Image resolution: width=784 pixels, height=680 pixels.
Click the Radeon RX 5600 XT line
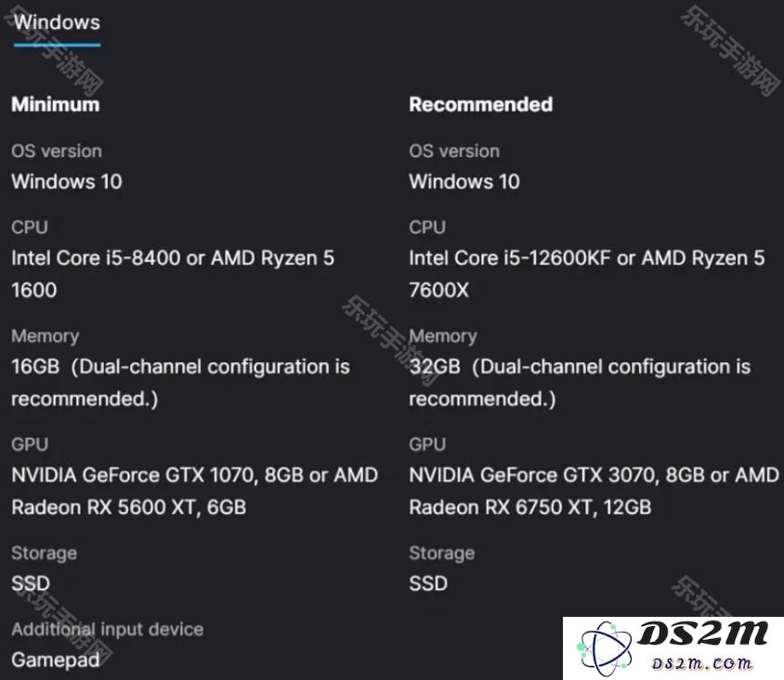pyautogui.click(x=128, y=507)
